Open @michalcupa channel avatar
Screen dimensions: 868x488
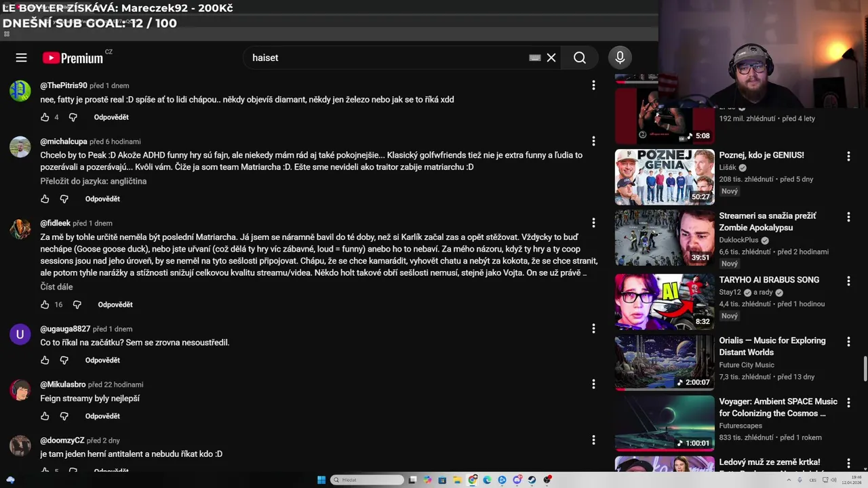click(x=20, y=146)
